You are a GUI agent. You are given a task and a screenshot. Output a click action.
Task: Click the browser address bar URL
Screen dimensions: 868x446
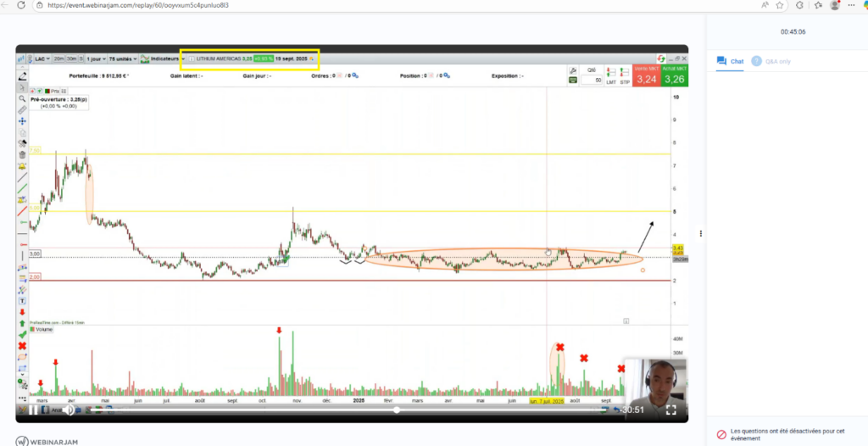click(x=138, y=5)
